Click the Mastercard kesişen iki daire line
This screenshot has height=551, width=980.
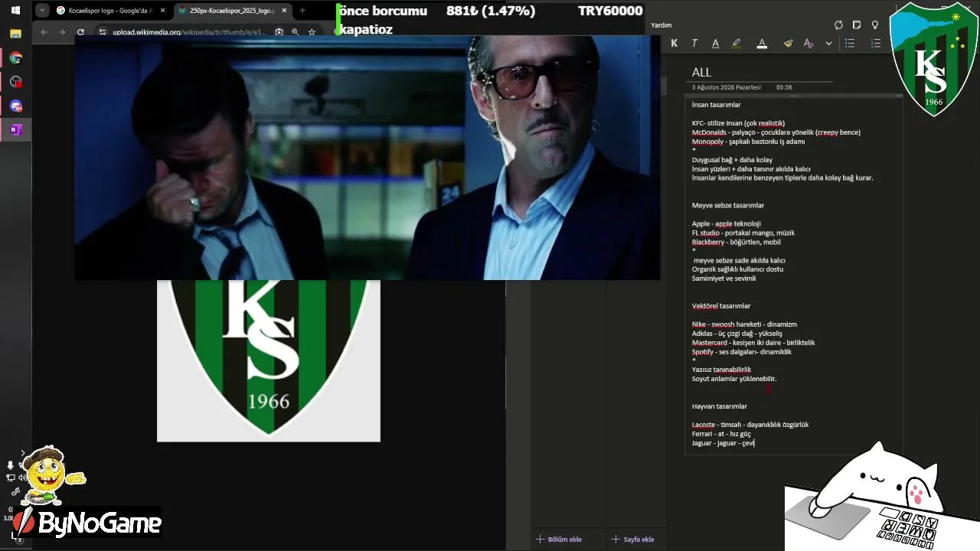click(753, 343)
